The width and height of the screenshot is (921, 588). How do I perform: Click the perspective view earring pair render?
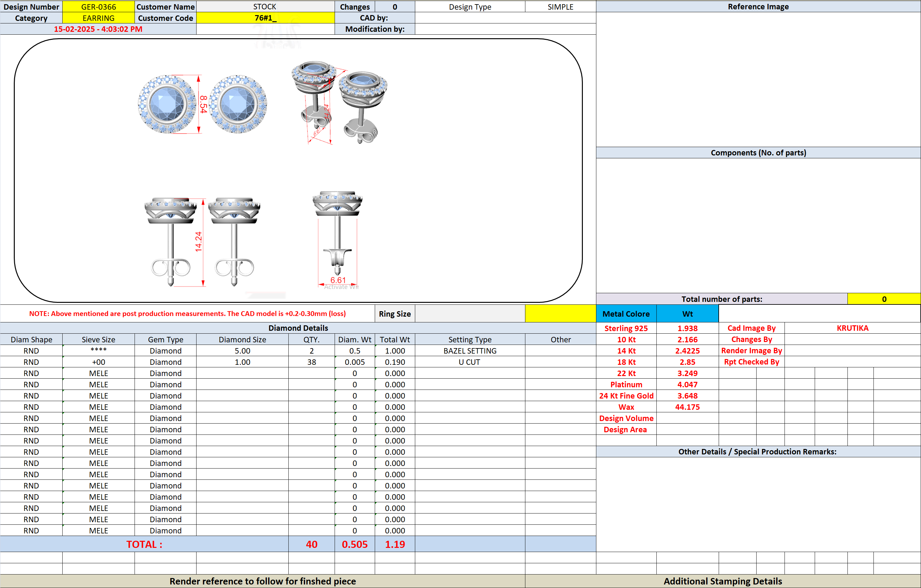[339, 102]
